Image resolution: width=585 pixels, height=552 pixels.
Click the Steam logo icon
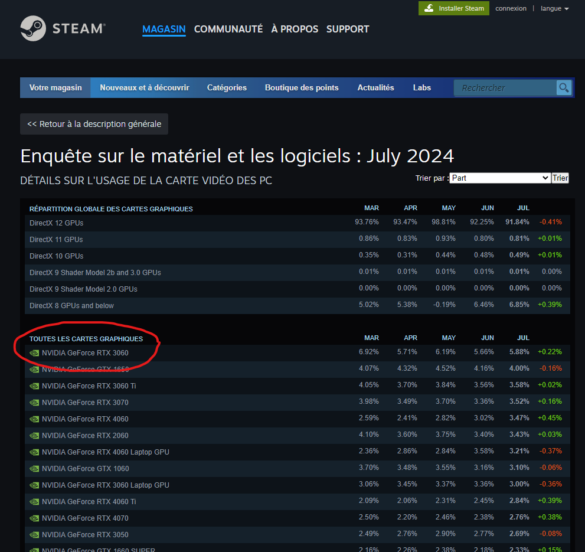click(x=33, y=28)
